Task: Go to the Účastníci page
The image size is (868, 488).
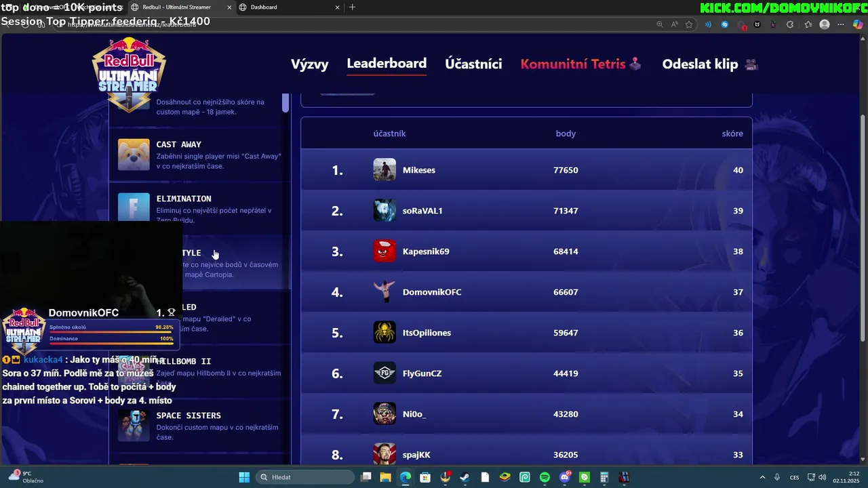Action: click(473, 64)
